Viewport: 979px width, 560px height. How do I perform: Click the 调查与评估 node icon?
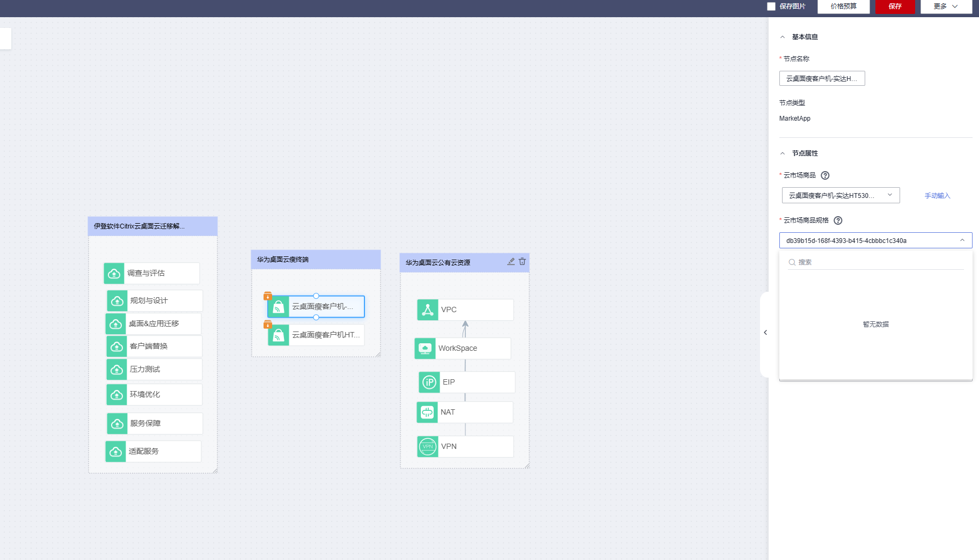tap(114, 274)
